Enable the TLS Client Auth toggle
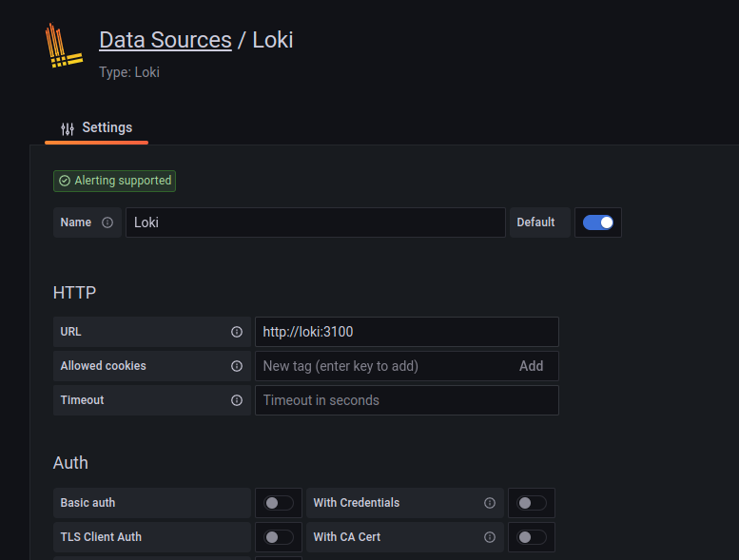Image resolution: width=739 pixels, height=560 pixels. [x=279, y=537]
